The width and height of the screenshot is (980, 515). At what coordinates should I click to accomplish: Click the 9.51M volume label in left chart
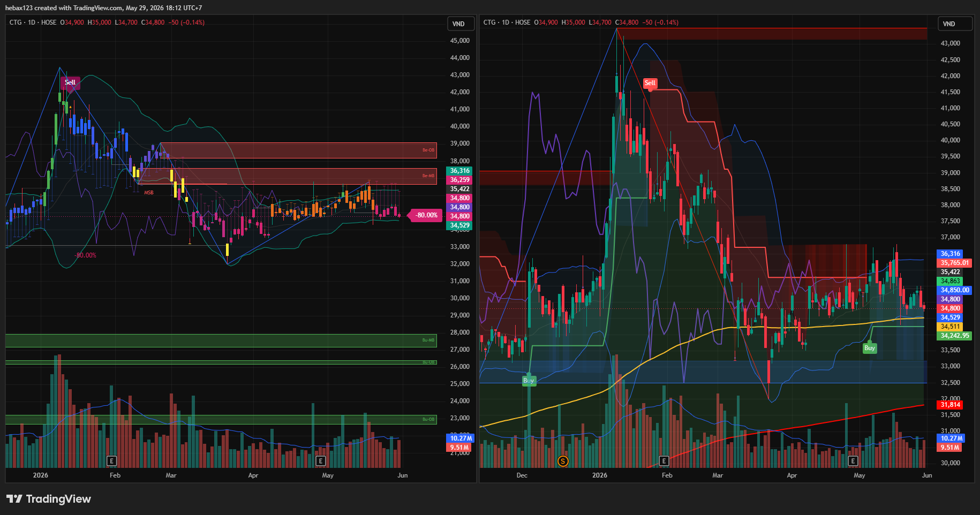[458, 447]
